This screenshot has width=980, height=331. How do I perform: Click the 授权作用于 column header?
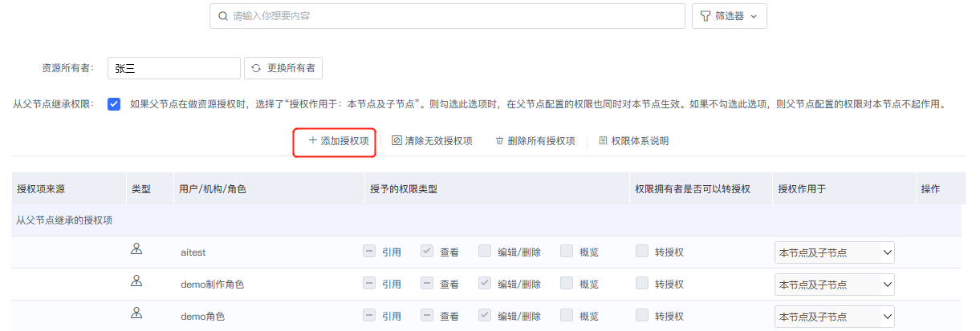pyautogui.click(x=844, y=189)
